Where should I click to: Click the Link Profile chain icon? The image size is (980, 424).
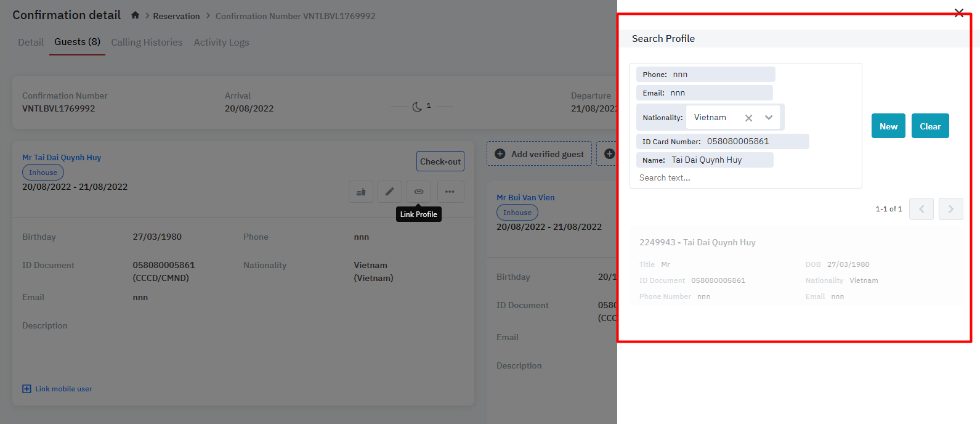click(x=418, y=192)
